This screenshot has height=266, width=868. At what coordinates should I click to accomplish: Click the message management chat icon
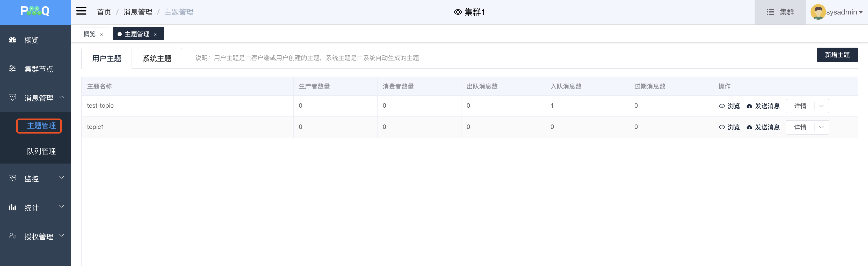(12, 98)
